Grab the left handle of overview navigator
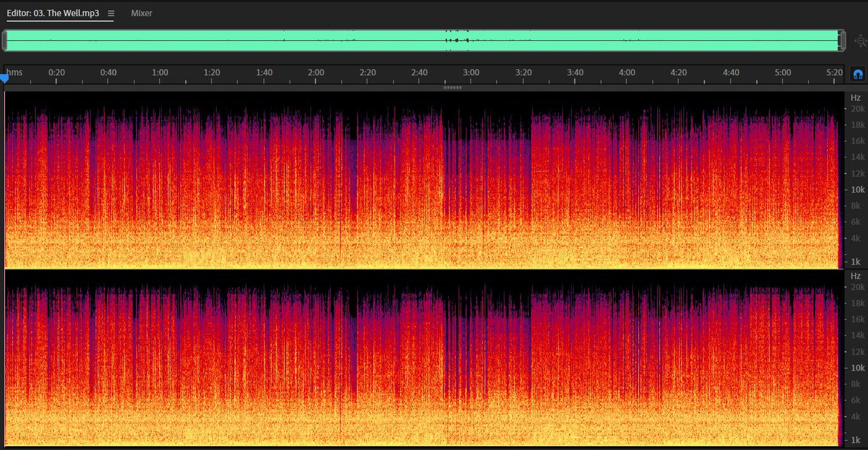The image size is (868, 450). pyautogui.click(x=4, y=41)
